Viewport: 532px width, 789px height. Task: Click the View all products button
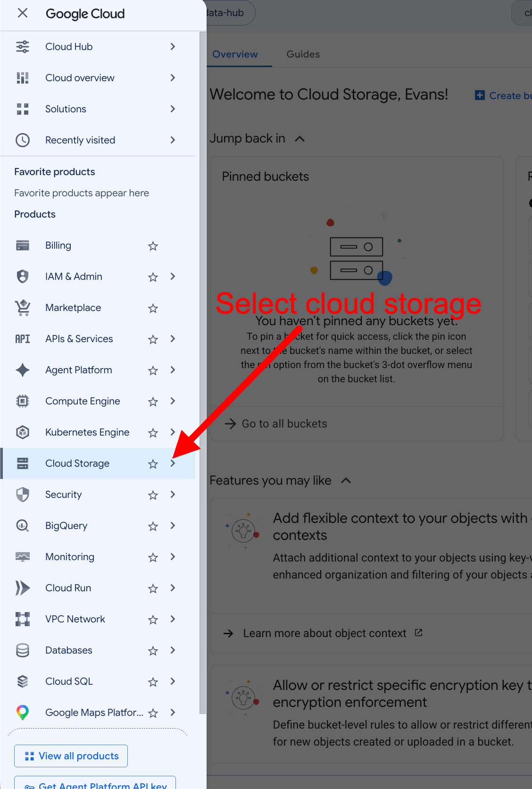[71, 756]
